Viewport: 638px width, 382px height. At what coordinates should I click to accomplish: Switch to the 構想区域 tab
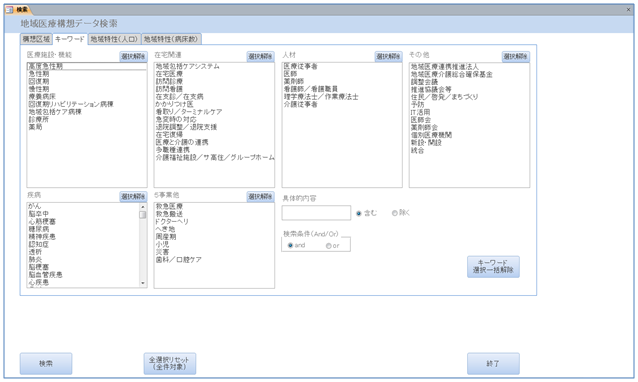pos(36,39)
